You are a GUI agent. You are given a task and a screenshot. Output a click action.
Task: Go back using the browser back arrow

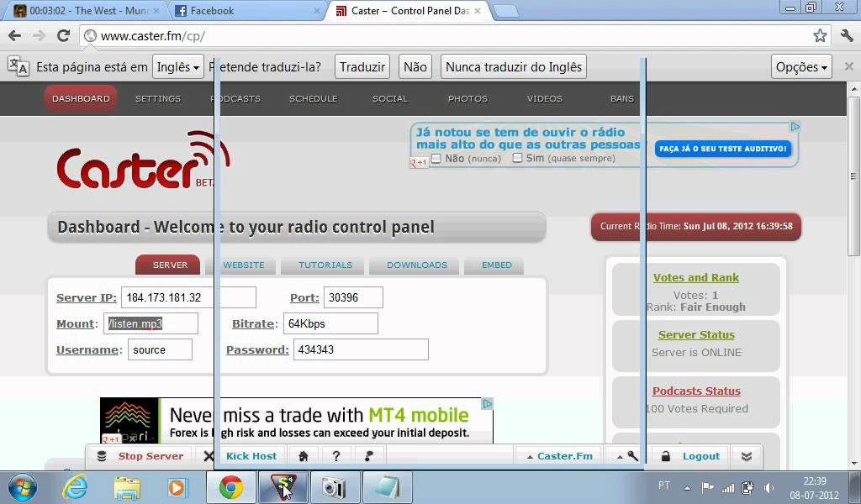point(15,35)
